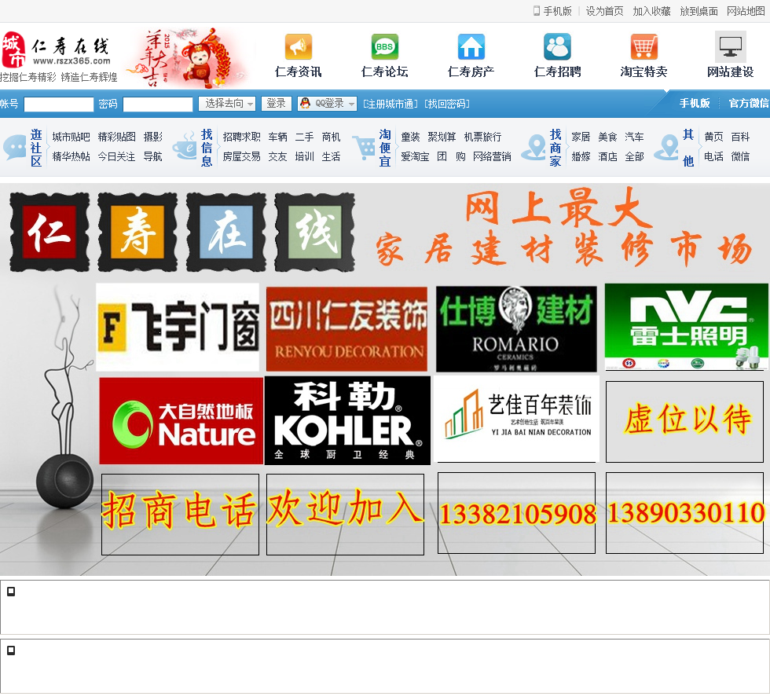The image size is (770, 700).
Task: Click the 逛社区 chat bubble icon
Action: click(x=15, y=147)
